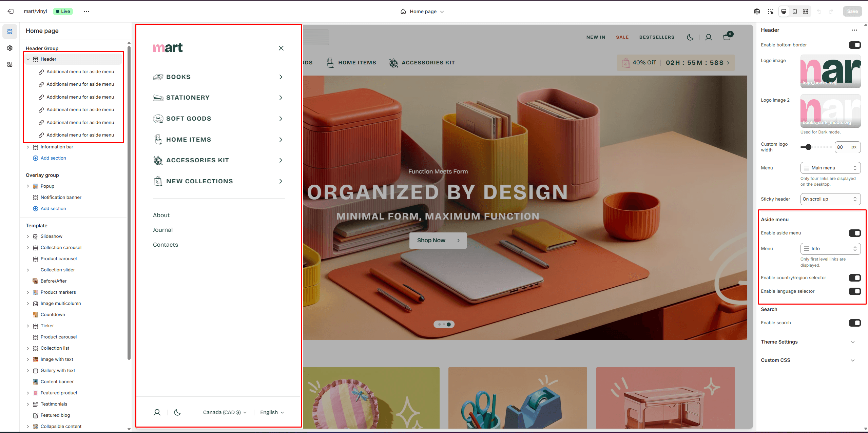
Task: Turn off Enable language selector
Action: 854,291
